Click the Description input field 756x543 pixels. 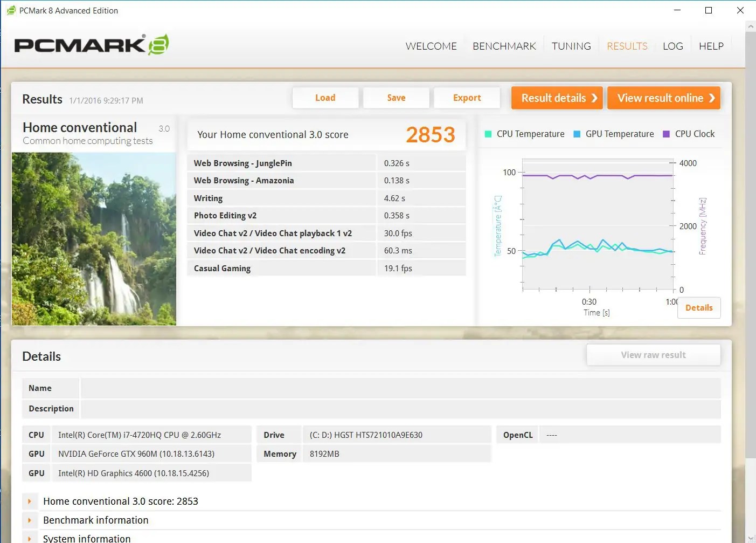(x=400, y=409)
